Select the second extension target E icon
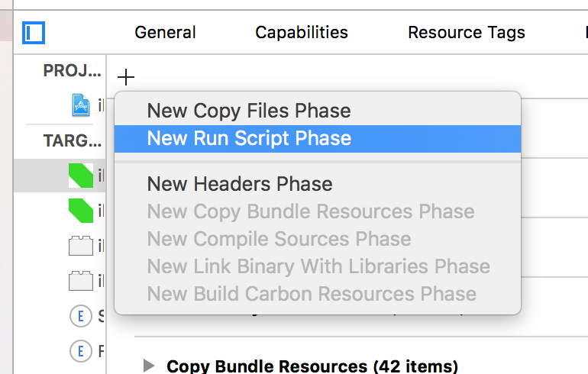588x374 pixels. point(81,351)
